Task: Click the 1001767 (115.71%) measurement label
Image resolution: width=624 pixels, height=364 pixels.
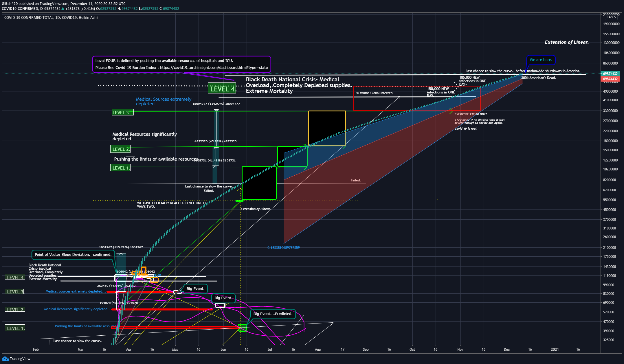Action: pyautogui.click(x=121, y=247)
